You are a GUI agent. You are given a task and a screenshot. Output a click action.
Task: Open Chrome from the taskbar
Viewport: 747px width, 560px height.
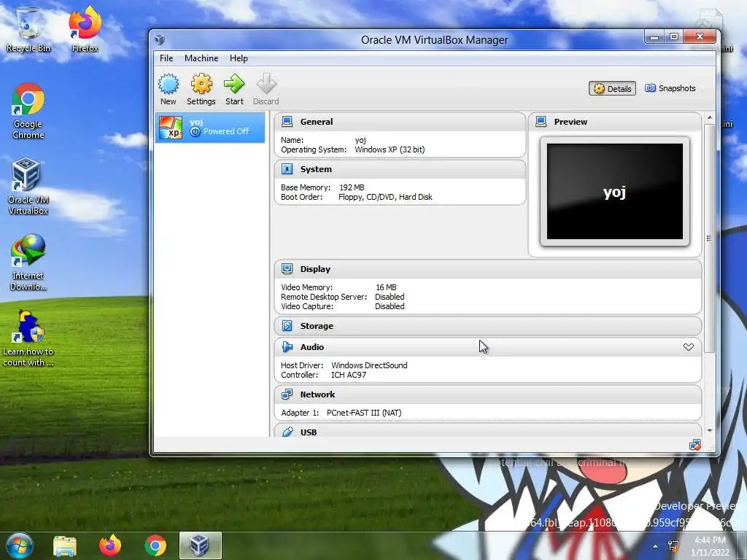pos(155,545)
